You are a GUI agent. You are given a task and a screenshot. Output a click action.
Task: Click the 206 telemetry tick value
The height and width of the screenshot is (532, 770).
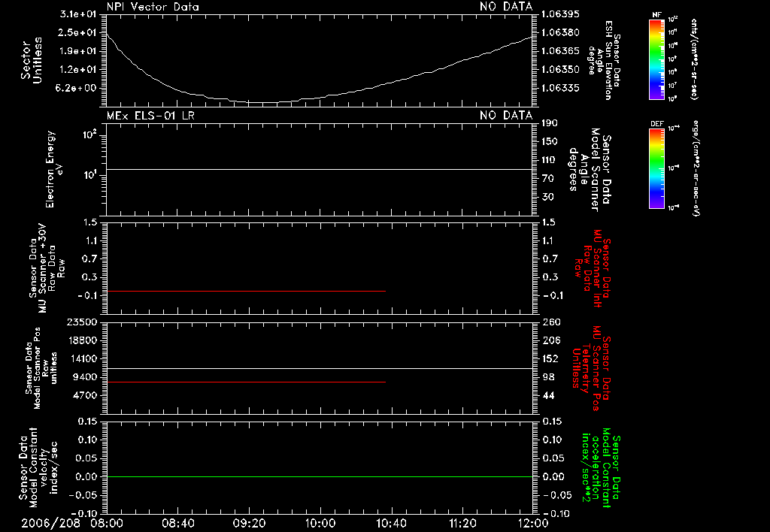[x=551, y=340]
